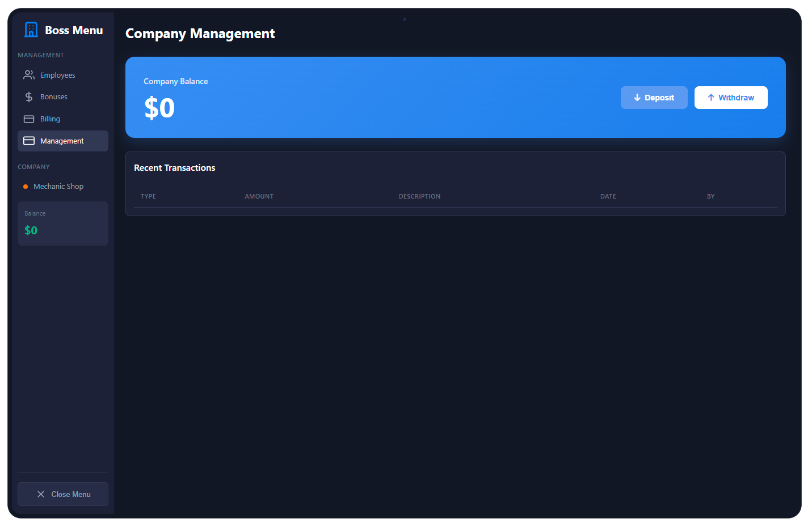Click the Management panel icon

click(29, 141)
